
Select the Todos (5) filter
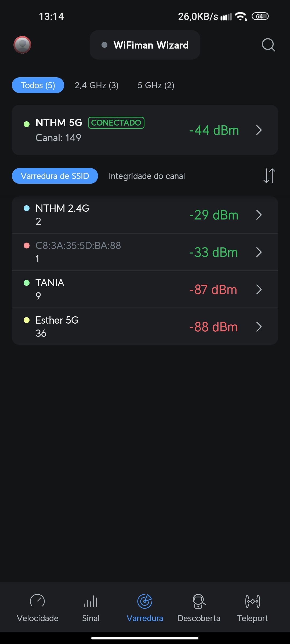(38, 85)
